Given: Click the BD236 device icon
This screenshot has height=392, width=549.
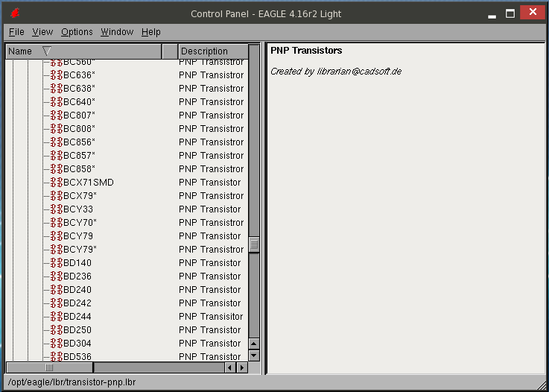Looking at the screenshot, I should 57,276.
